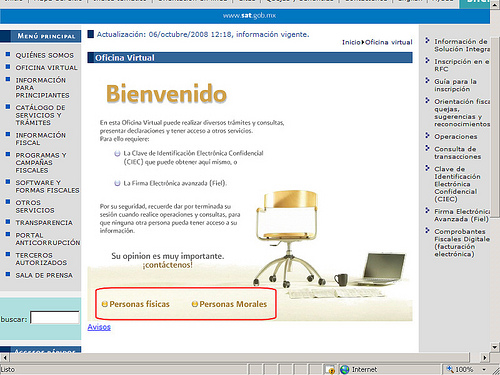Screen dimensions: 500x375
Task: Click arrow icon beside Guía para la inscripción
Action: 427,80
